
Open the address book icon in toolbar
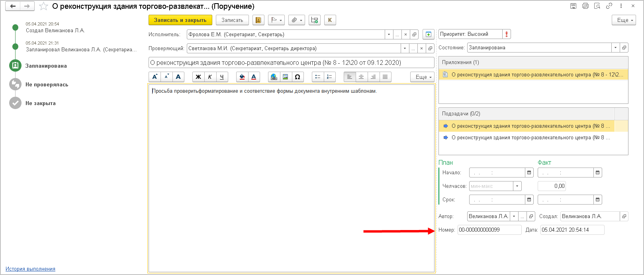point(258,20)
